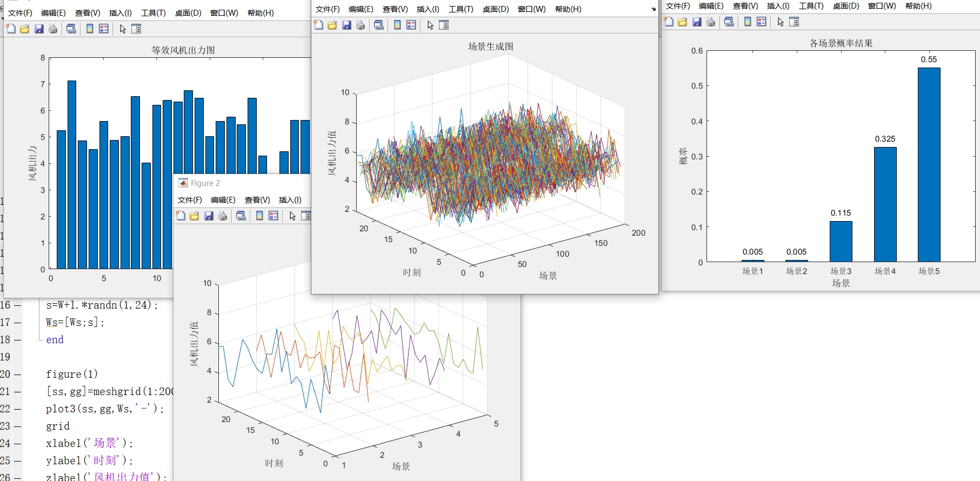
Task: Open Property Inspector in the 场景生成图 window
Action: (444, 25)
